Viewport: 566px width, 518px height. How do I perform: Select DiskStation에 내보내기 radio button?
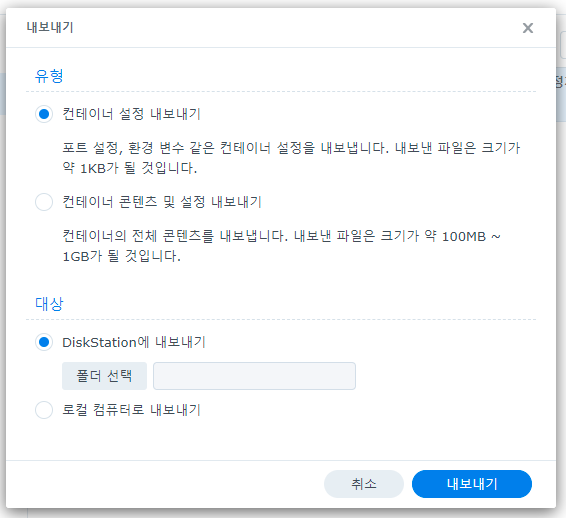(44, 342)
